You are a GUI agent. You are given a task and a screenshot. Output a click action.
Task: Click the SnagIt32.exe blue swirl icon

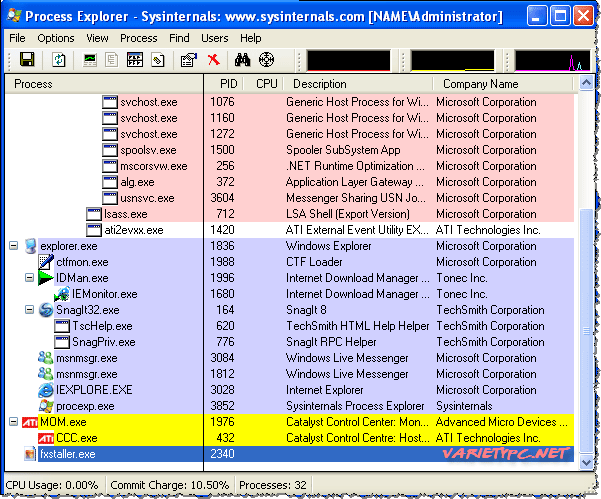tap(46, 310)
